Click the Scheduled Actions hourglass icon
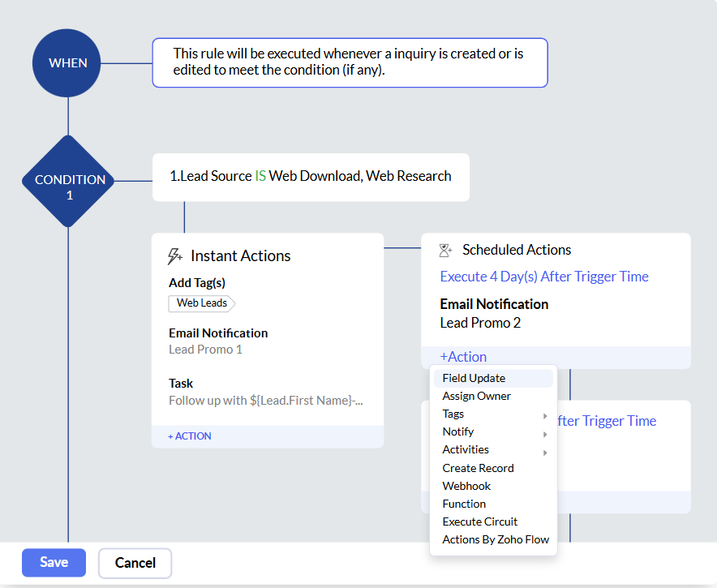The height and width of the screenshot is (588, 717). [x=445, y=250]
